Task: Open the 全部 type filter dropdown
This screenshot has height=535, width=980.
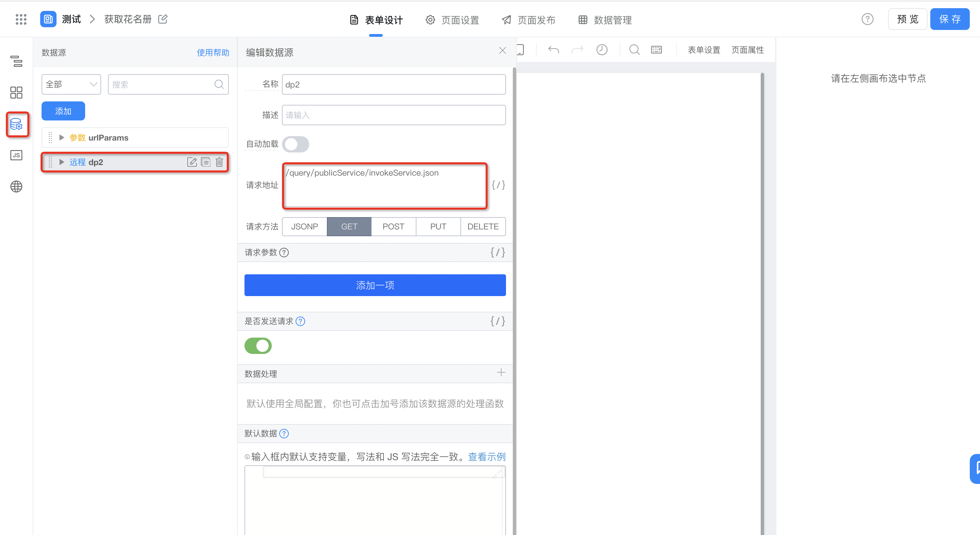Action: pyautogui.click(x=71, y=84)
